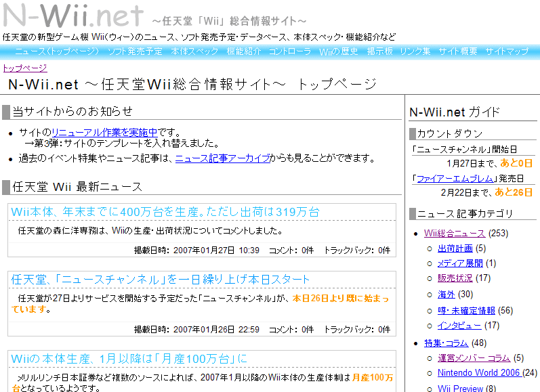The height and width of the screenshot is (392, 540).
Task: Click the カウントダウン section heading
Action: [450, 133]
